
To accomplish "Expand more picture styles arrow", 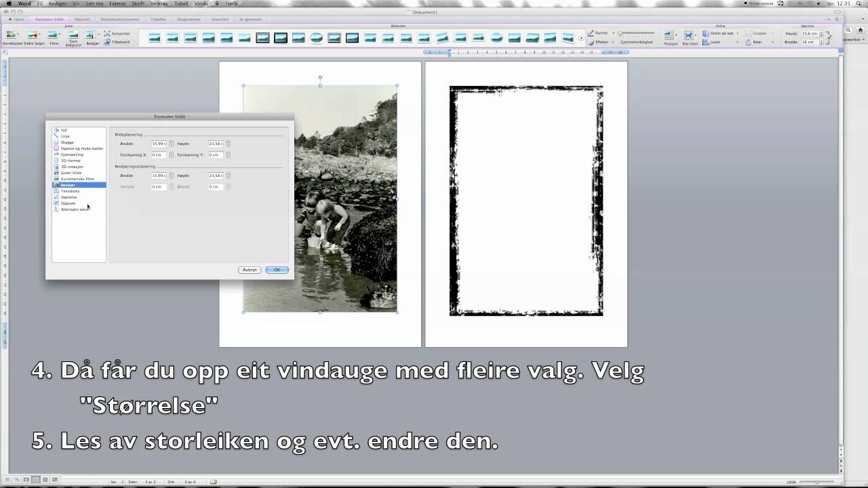I will pyautogui.click(x=581, y=38).
